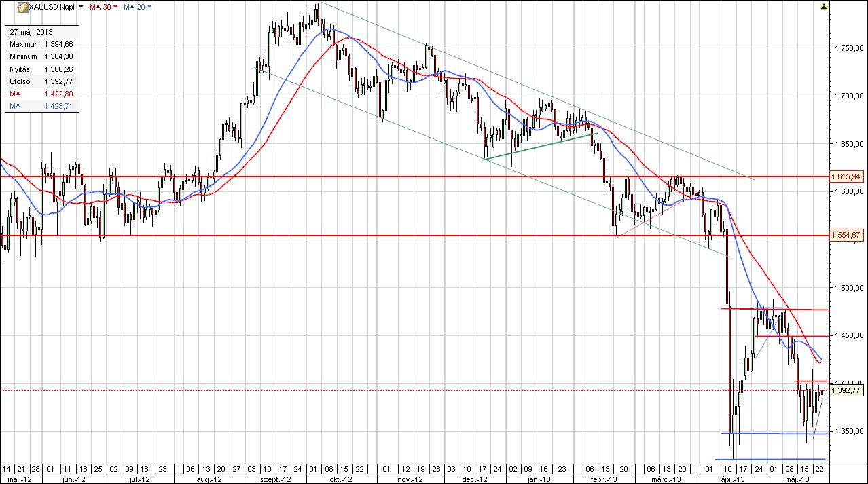
Task: Click the Minimum value 1 384,30
Action: pyautogui.click(x=58, y=56)
